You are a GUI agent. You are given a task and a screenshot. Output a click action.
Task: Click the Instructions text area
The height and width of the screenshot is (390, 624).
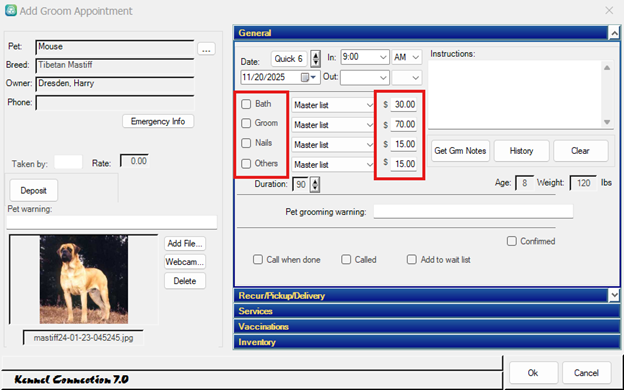coord(515,94)
